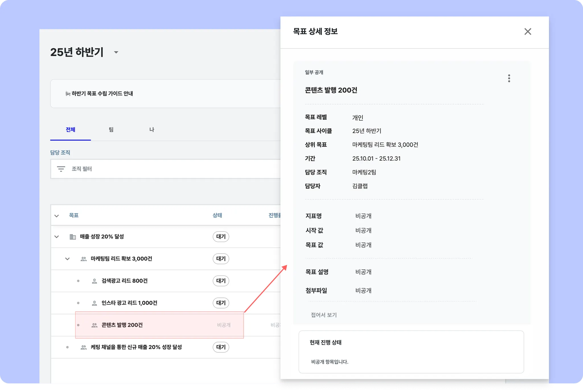Image resolution: width=583 pixels, height=392 pixels.
Task: Collapse the 매출 성장 20% 달성 row
Action: point(57,237)
